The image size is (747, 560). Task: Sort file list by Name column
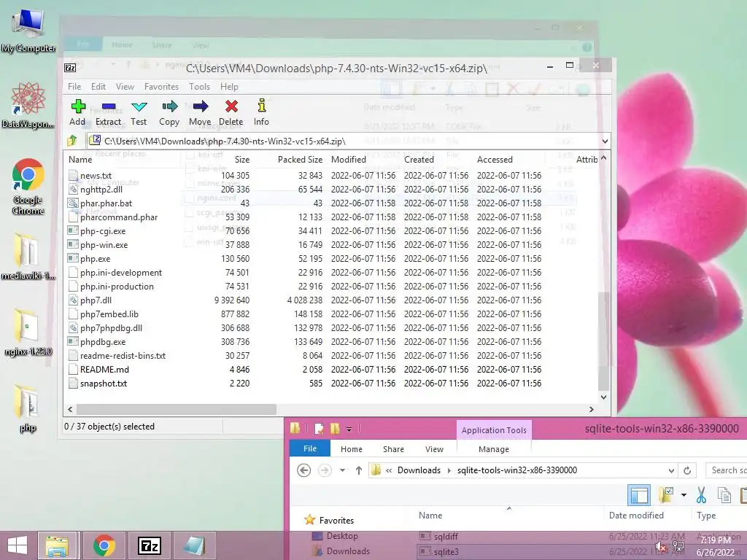coord(80,160)
